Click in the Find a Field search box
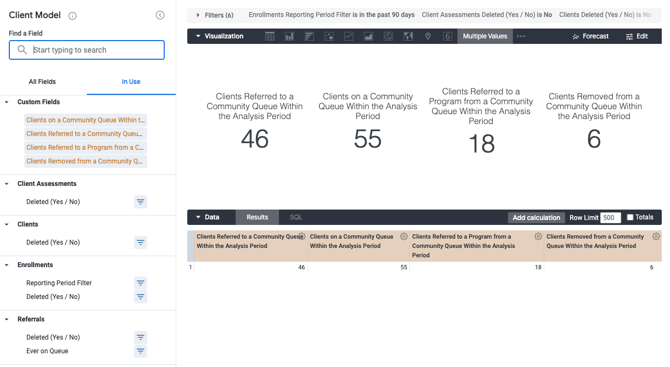Image resolution: width=670 pixels, height=367 pixels. click(x=87, y=50)
